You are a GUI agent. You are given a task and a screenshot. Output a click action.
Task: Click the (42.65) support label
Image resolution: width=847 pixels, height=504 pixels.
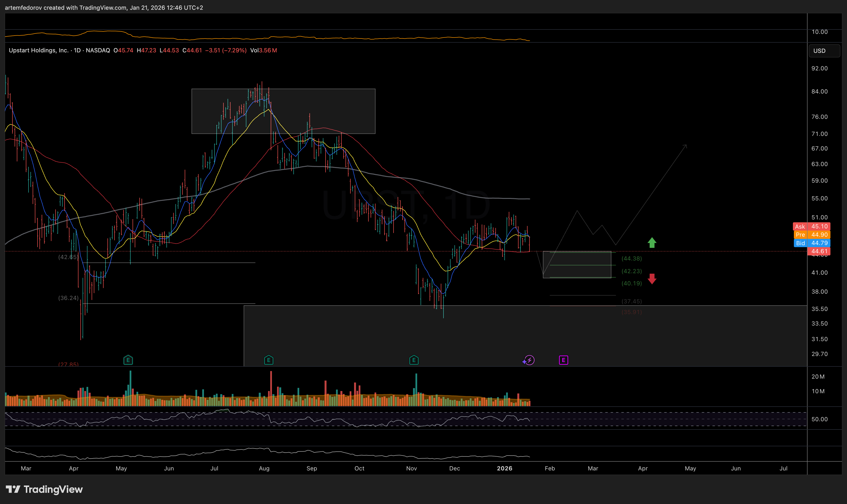[68, 257]
